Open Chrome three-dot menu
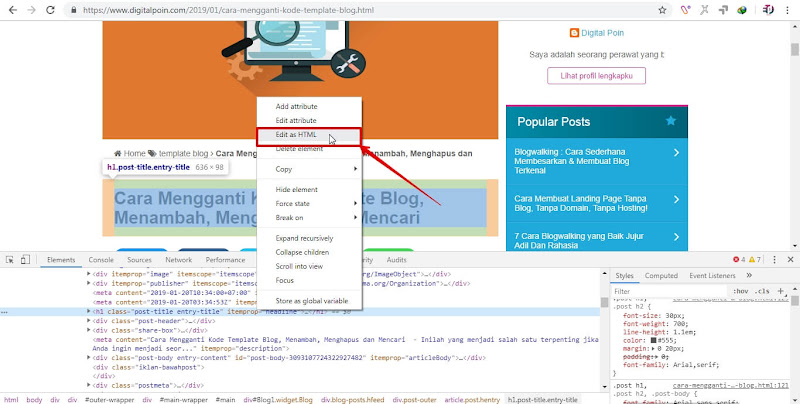The height and width of the screenshot is (404, 800). tap(787, 10)
